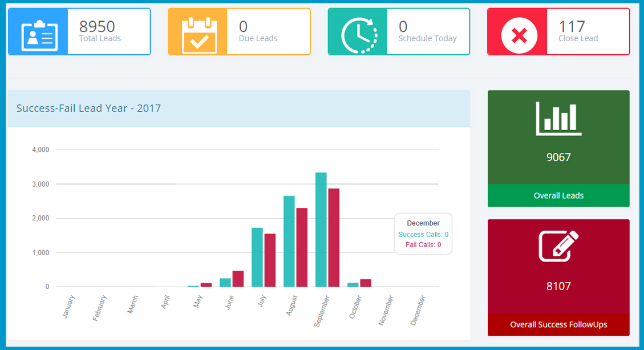The image size is (644, 350).
Task: Click the June red fail bar
Action: click(238, 279)
